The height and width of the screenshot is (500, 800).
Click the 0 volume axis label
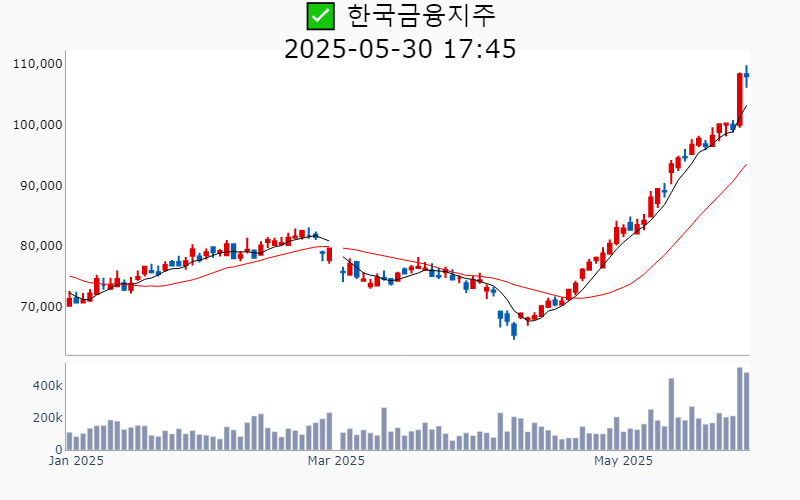point(59,450)
